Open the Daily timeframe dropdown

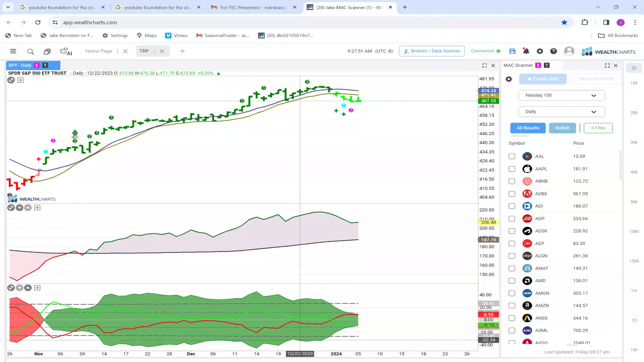[561, 112]
